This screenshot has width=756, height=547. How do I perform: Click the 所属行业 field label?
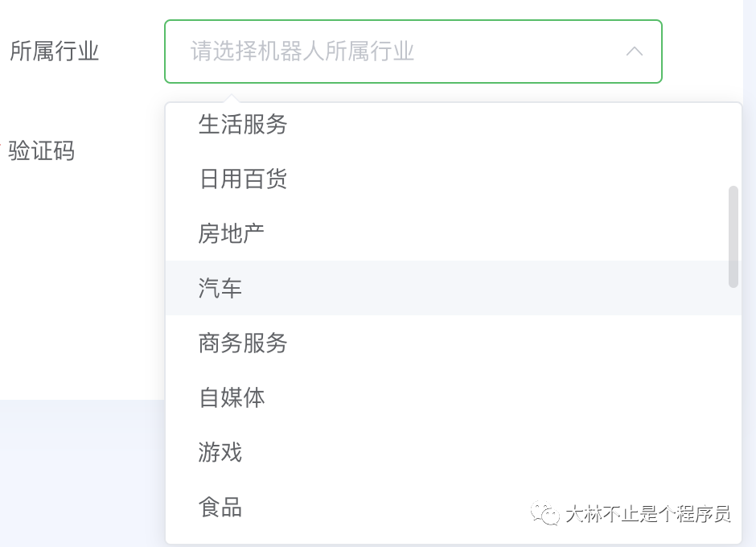click(55, 51)
